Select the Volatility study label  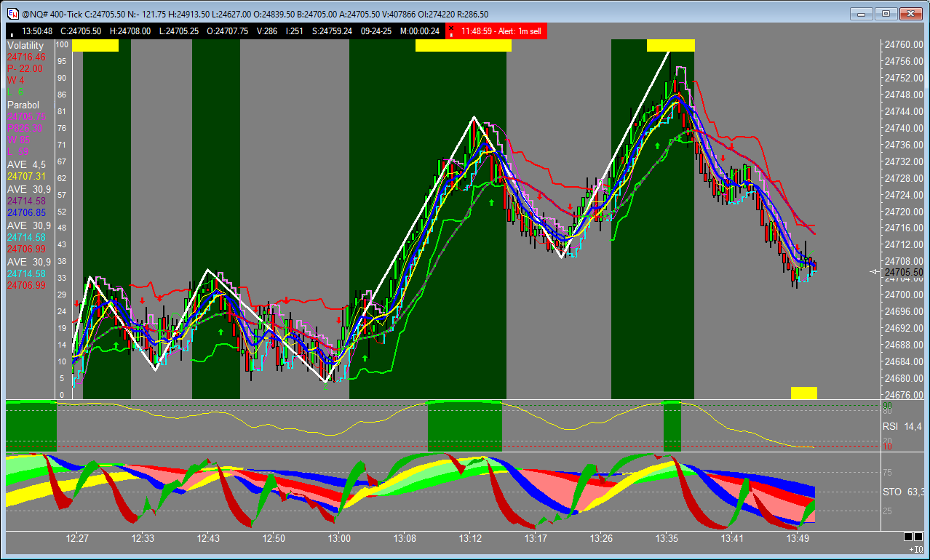(x=25, y=45)
